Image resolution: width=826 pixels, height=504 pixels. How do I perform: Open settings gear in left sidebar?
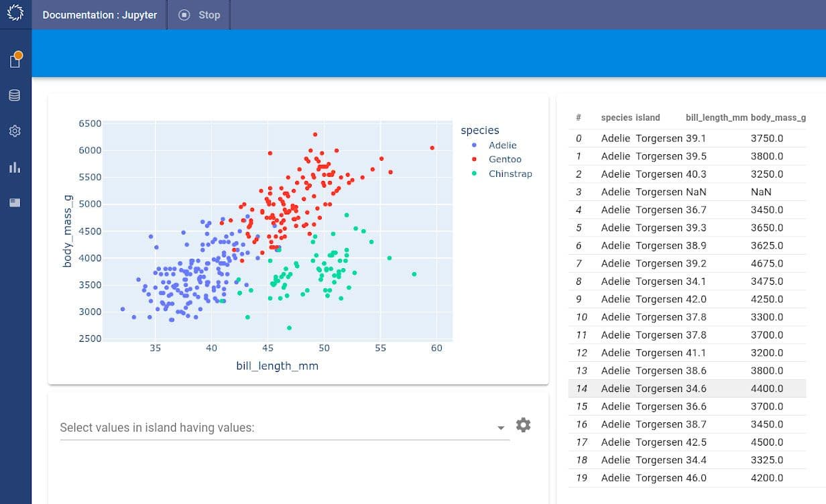[15, 131]
